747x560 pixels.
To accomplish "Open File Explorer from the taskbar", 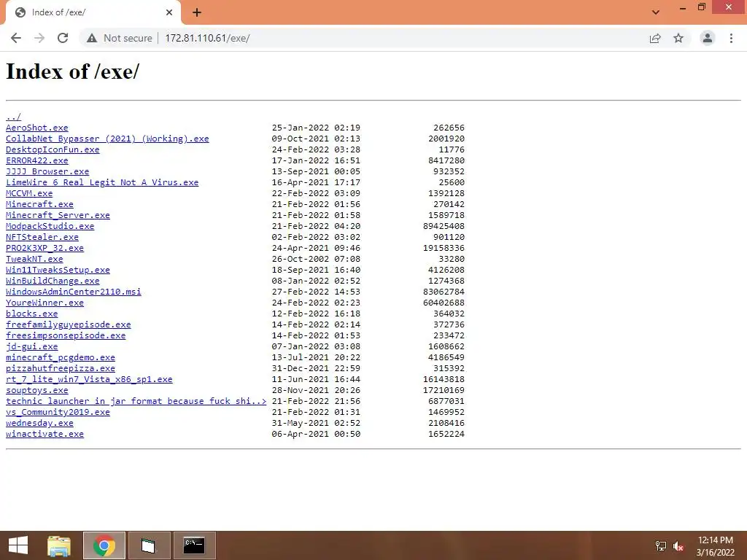I will 59,545.
